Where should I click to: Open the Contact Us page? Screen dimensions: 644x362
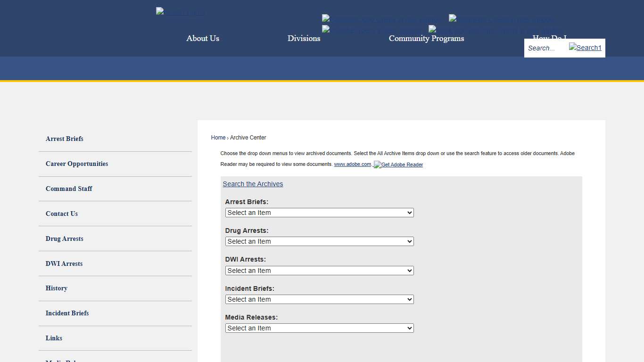coord(61,214)
